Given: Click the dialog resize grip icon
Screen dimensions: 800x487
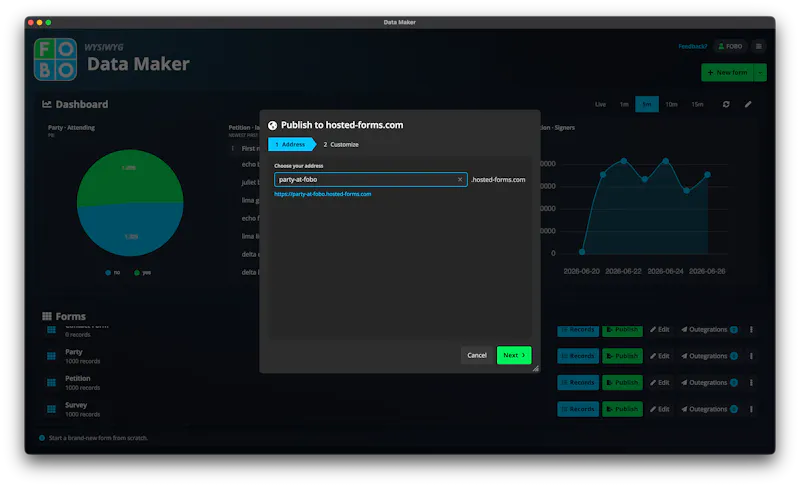Looking at the screenshot, I should click(x=535, y=368).
